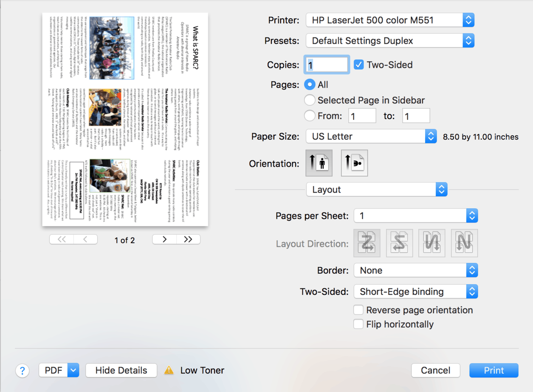The height and width of the screenshot is (392, 533).
Task: Open the Paper Size dropdown
Action: pos(371,137)
